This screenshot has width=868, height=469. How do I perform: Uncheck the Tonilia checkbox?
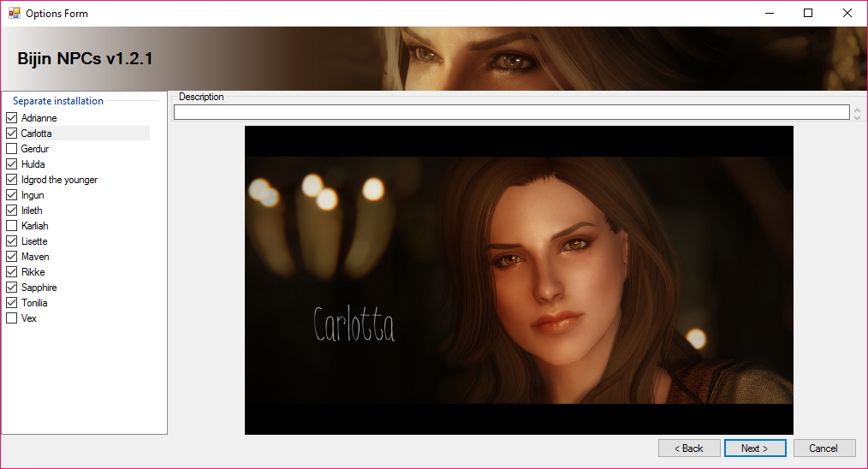point(12,303)
